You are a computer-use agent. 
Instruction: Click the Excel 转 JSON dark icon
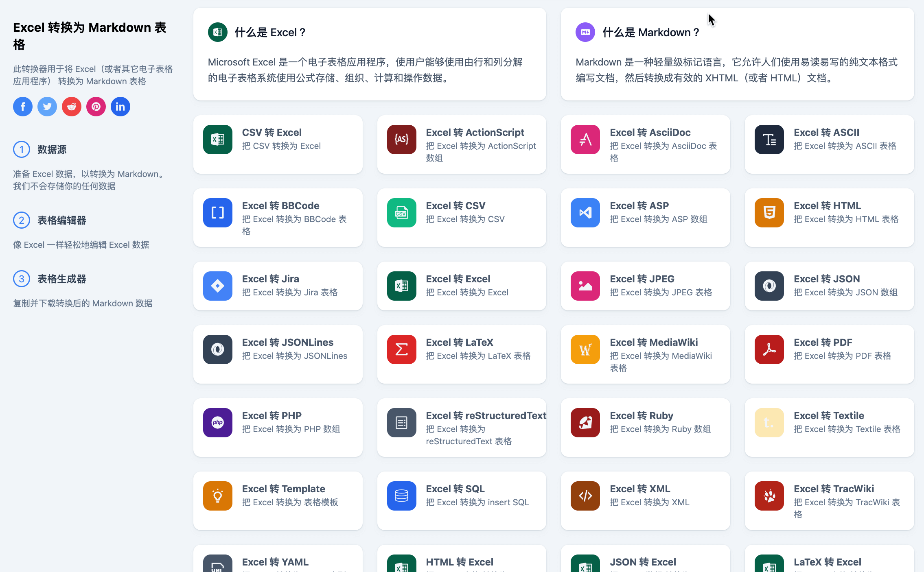point(769,286)
